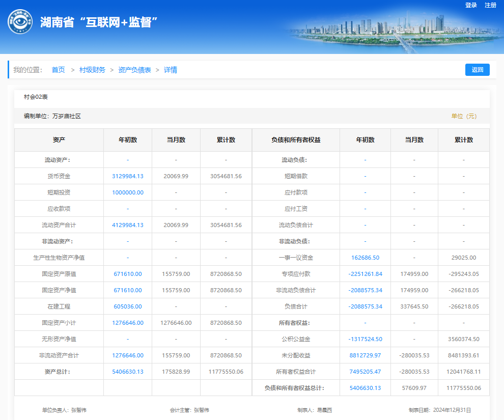Click the 应付工资 row label
This screenshot has height=420, width=504.
point(296,209)
